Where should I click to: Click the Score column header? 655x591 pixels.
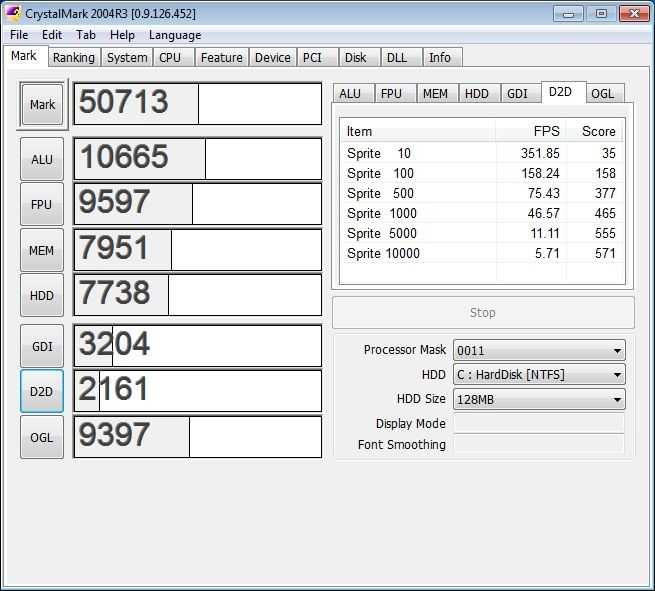click(594, 131)
